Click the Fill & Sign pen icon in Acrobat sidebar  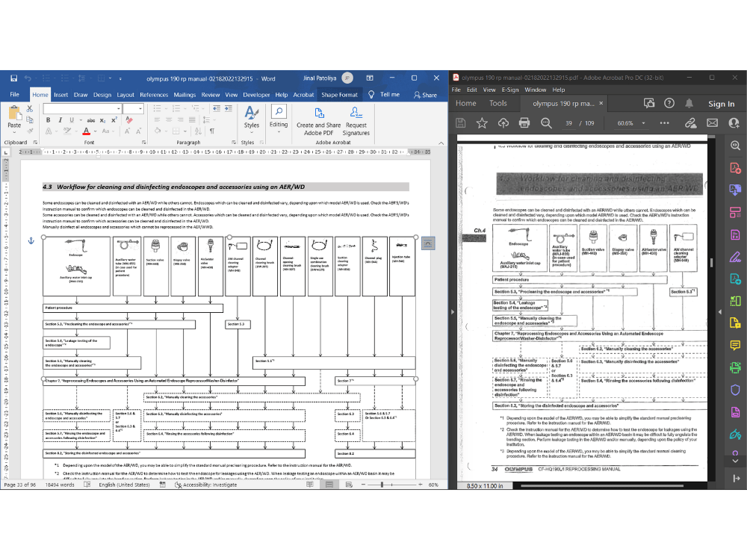(735, 257)
